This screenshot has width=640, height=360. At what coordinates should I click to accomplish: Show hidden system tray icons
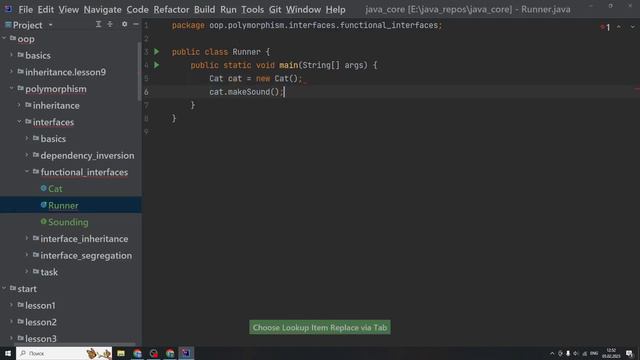pyautogui.click(x=552, y=353)
